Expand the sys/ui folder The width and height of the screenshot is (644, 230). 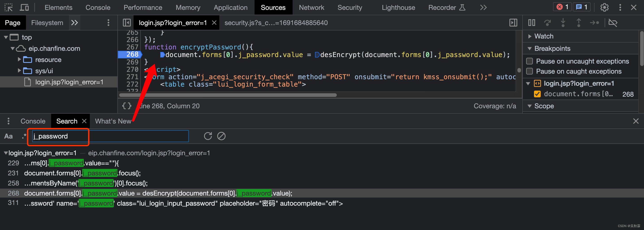pyautogui.click(x=19, y=71)
